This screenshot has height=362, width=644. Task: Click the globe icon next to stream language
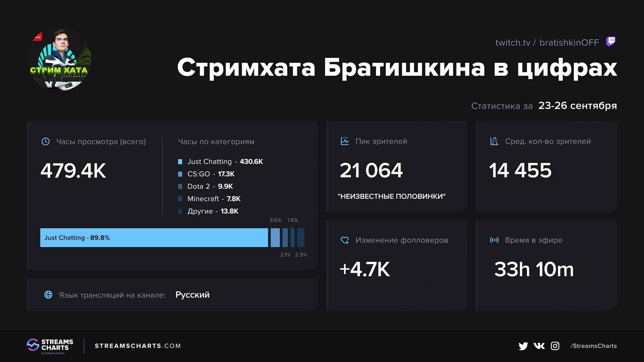(47, 294)
